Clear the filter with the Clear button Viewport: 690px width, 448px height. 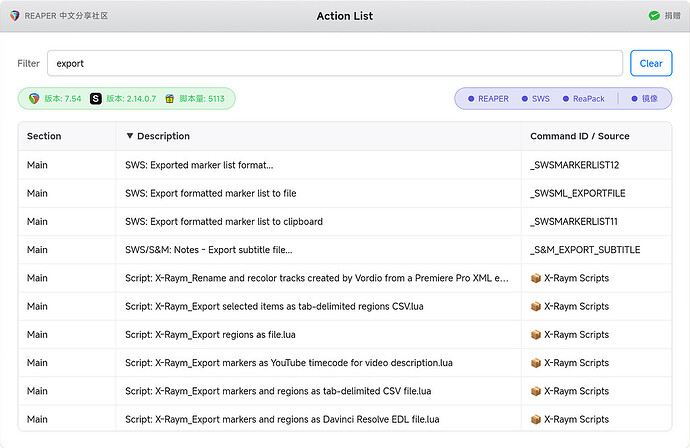point(651,63)
